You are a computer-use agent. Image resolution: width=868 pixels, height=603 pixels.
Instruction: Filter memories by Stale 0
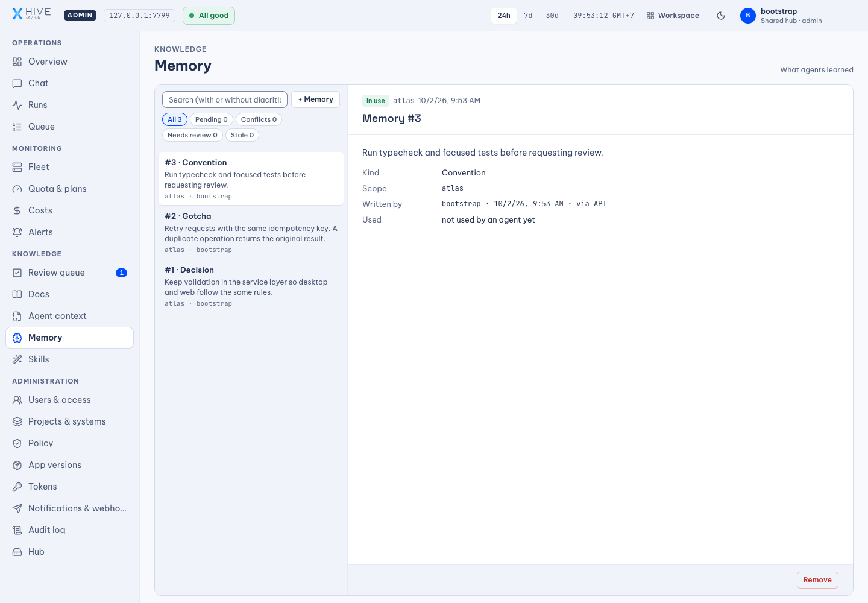click(242, 135)
